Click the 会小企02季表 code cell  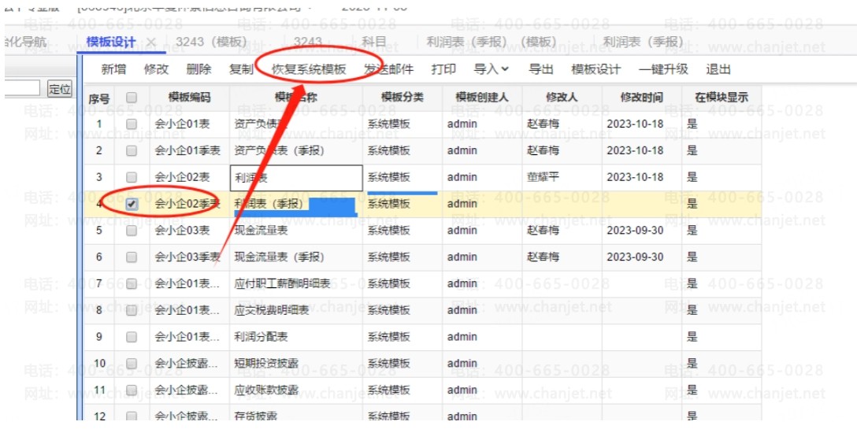[189, 204]
